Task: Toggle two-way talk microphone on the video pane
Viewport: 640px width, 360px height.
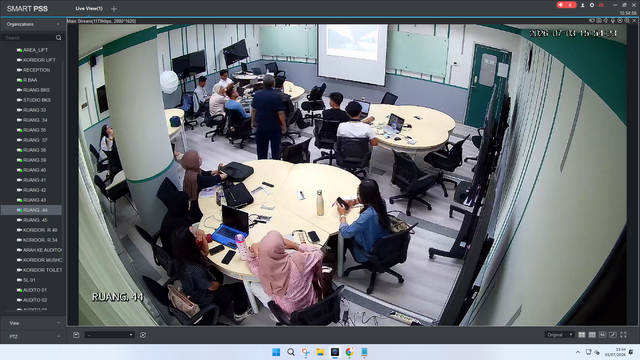Action: point(613,20)
